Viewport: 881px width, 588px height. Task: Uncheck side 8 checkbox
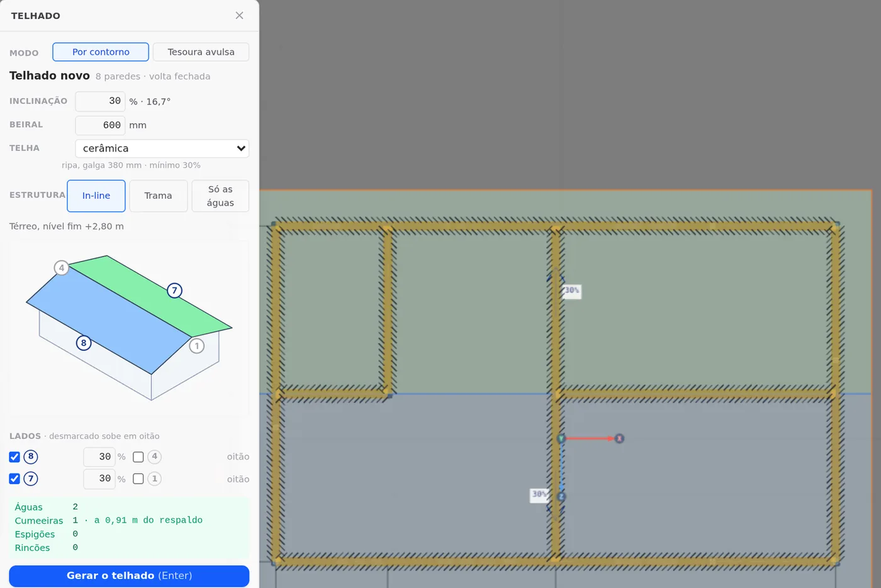[14, 457]
